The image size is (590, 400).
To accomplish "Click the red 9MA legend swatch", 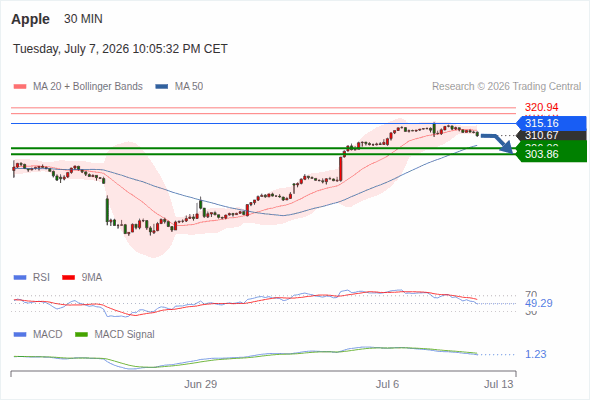I will click(x=68, y=278).
